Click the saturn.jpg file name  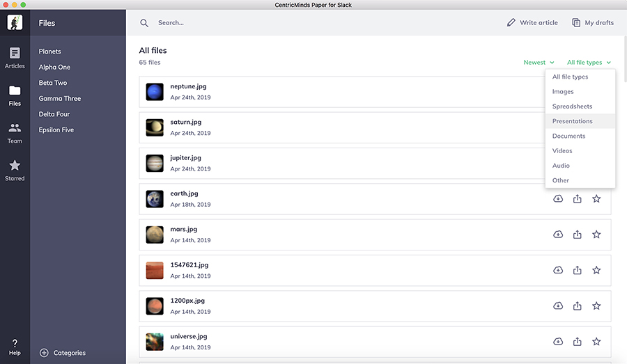point(186,122)
